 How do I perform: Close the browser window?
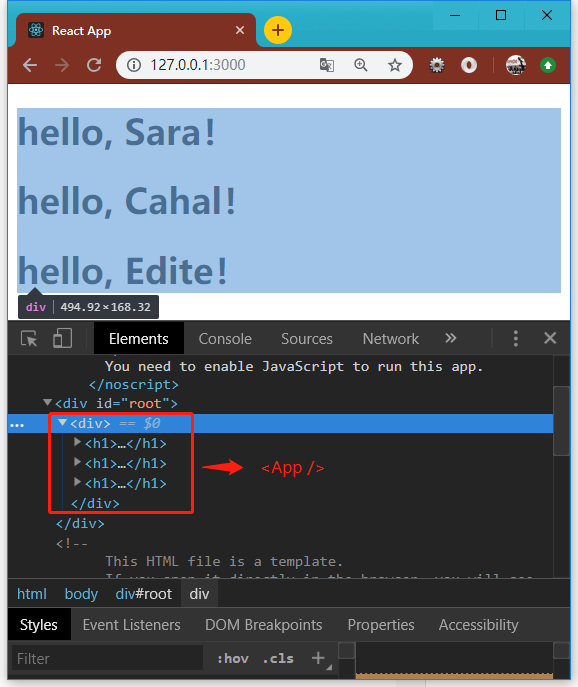coord(546,15)
